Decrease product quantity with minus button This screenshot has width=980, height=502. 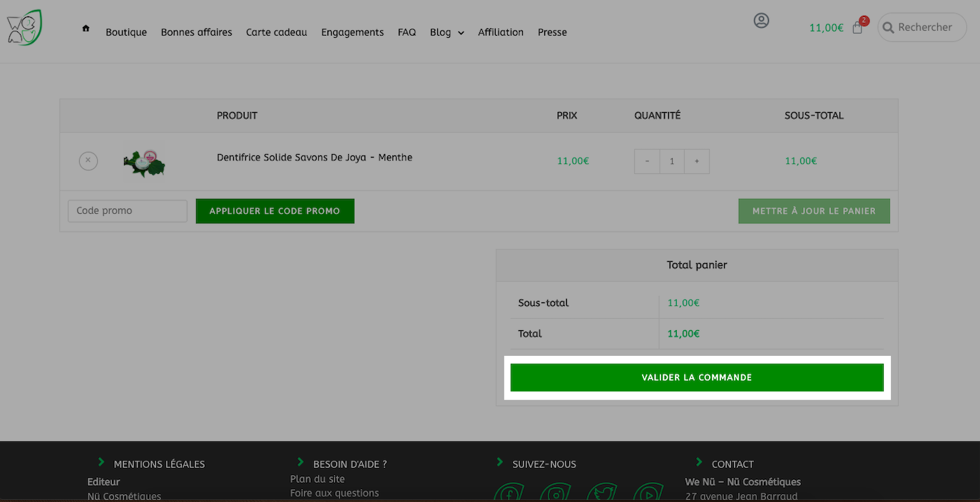pos(647,161)
